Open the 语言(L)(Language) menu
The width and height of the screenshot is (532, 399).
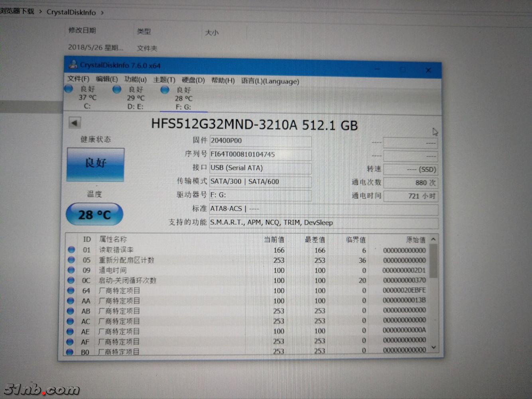pos(270,81)
